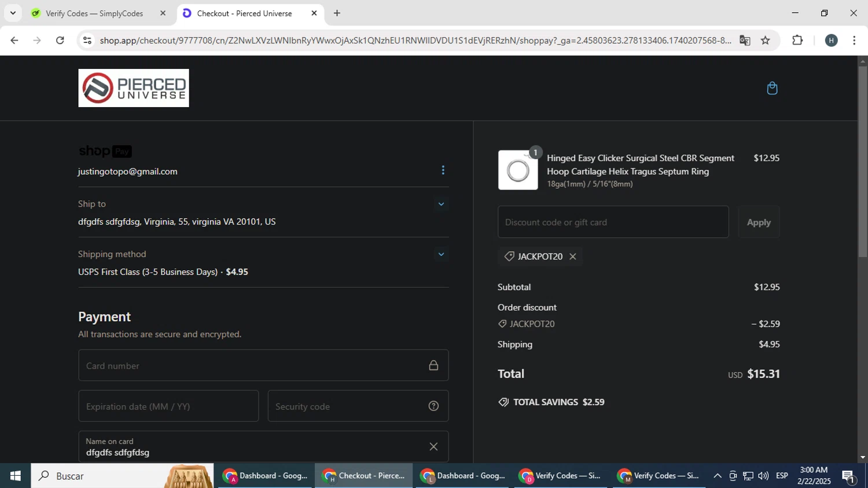Clear the Name on card field

click(x=433, y=446)
